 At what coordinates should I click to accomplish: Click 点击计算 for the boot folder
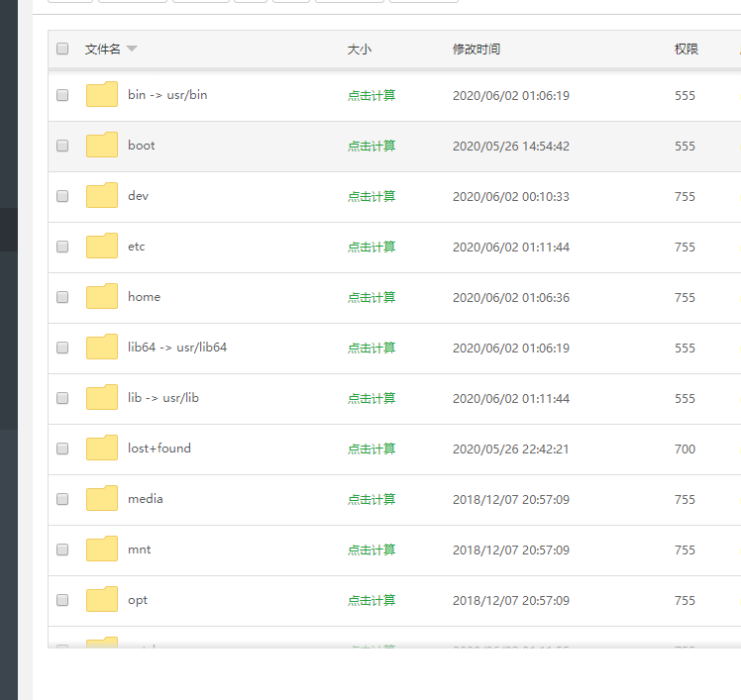[371, 146]
